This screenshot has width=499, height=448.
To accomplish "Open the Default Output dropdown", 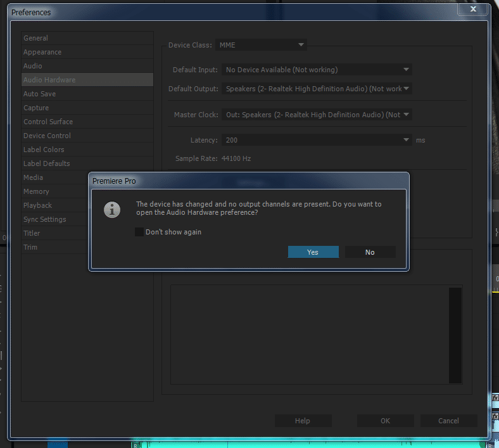I will pyautogui.click(x=317, y=89).
